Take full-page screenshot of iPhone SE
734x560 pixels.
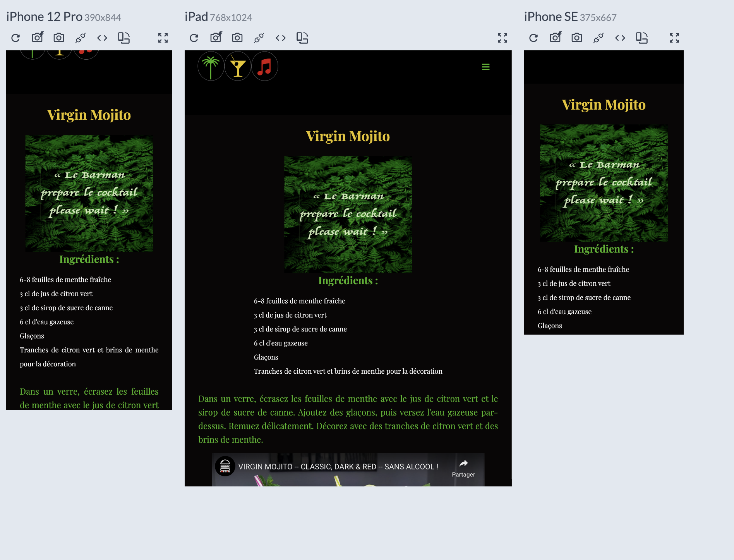(556, 37)
